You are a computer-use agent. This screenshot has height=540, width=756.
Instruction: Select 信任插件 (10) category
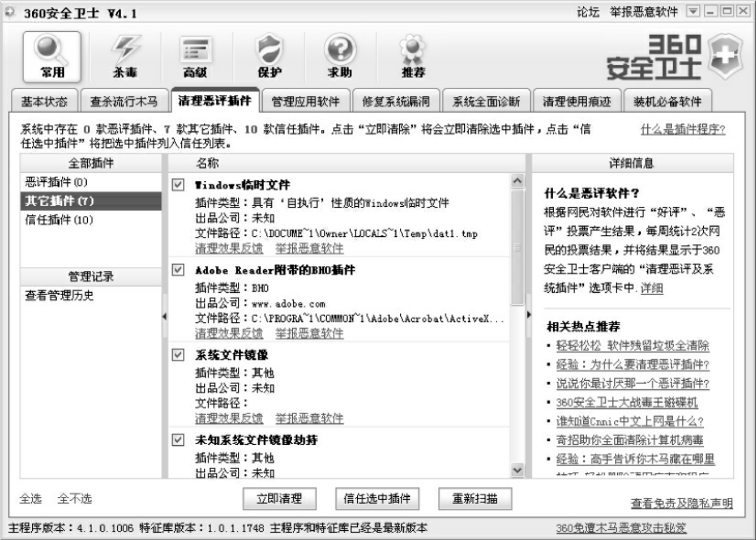(x=91, y=220)
